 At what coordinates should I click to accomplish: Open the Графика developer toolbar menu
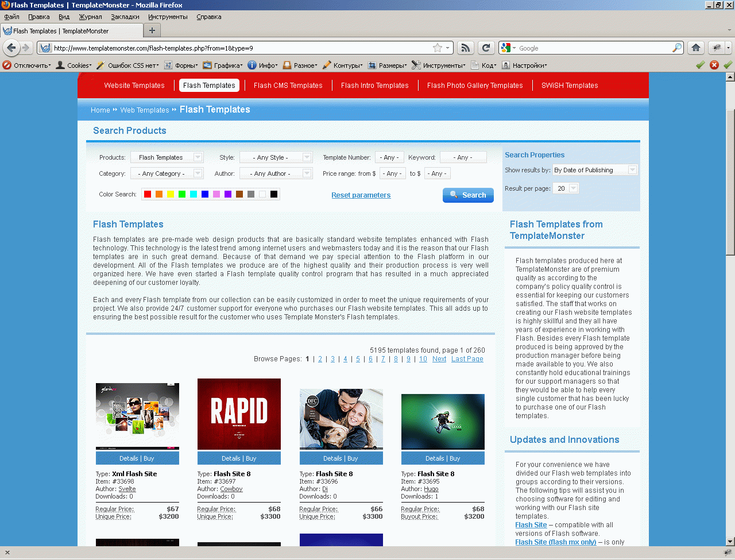pyautogui.click(x=223, y=65)
